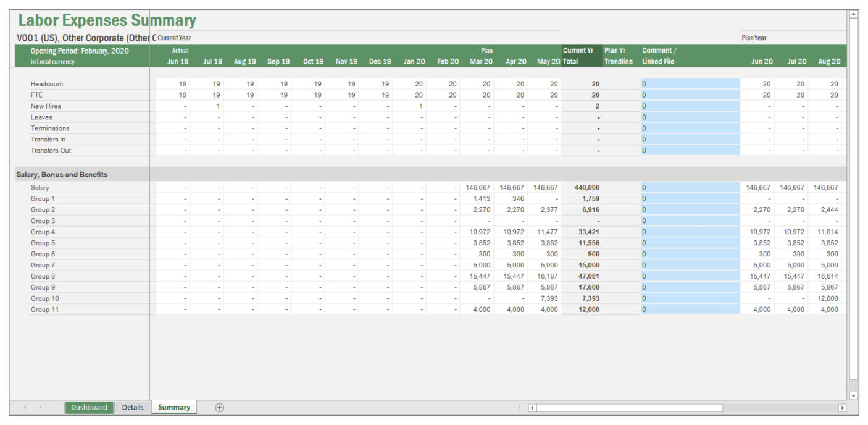Click the Labor Expenses Summary title

click(107, 20)
